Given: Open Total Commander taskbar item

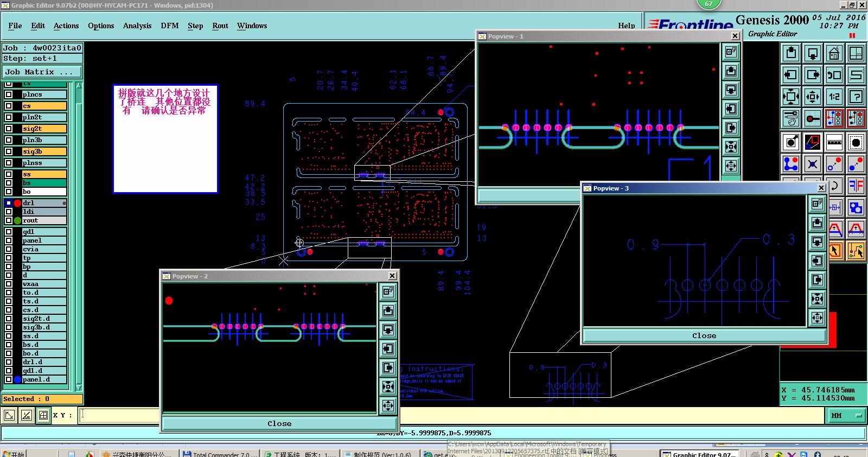Looking at the screenshot, I should pyautogui.click(x=219, y=454).
